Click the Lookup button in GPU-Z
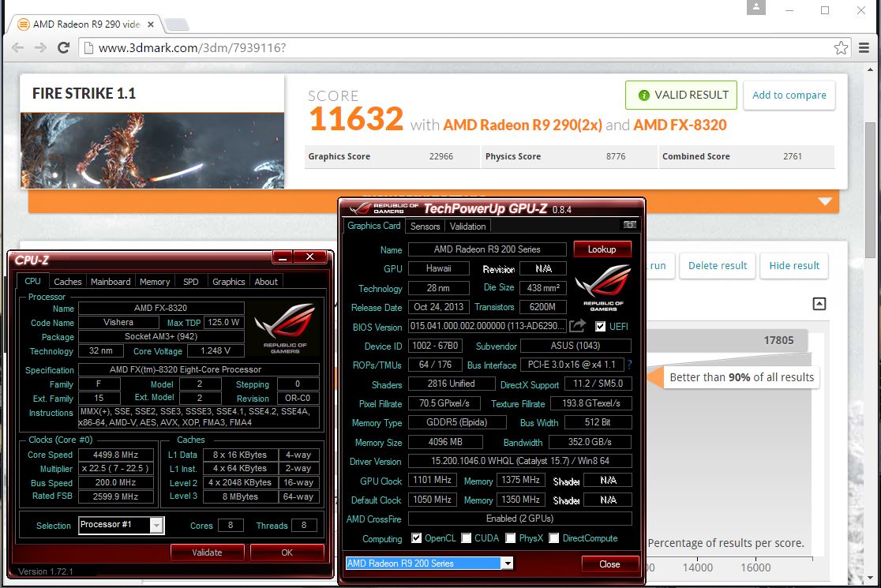The image size is (881, 588). [x=602, y=249]
